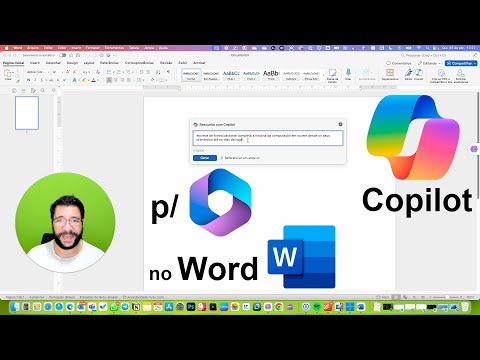Click the Save icon in the quick access toolbar

pyautogui.click(x=78, y=55)
